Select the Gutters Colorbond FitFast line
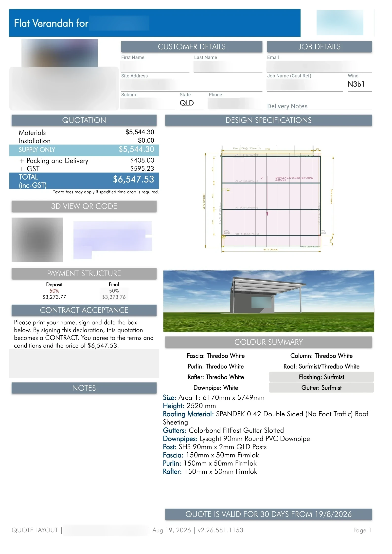Screen dimensions: 392x554 (x=223, y=430)
